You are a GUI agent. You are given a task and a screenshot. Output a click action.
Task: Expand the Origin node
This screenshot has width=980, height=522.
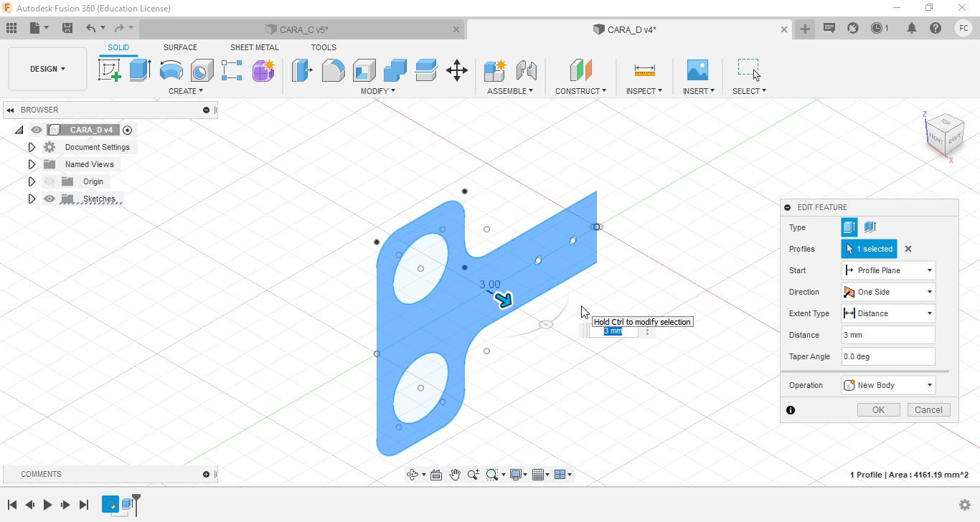(x=32, y=181)
